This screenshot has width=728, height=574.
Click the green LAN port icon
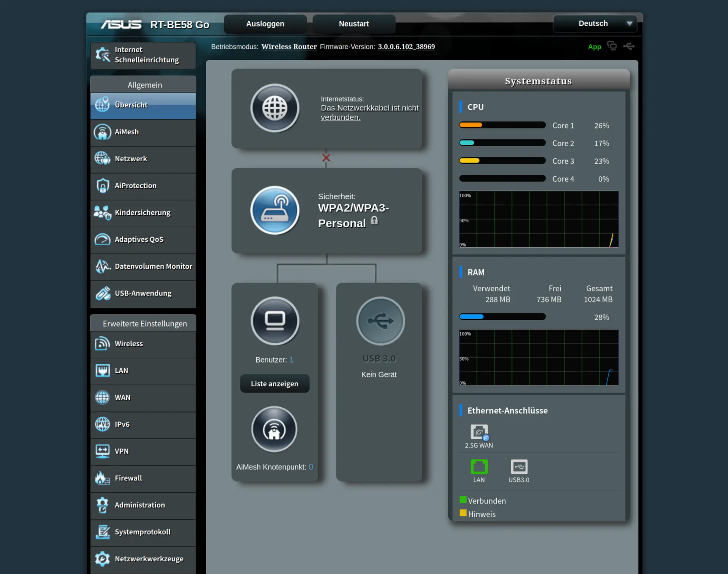[x=479, y=466]
